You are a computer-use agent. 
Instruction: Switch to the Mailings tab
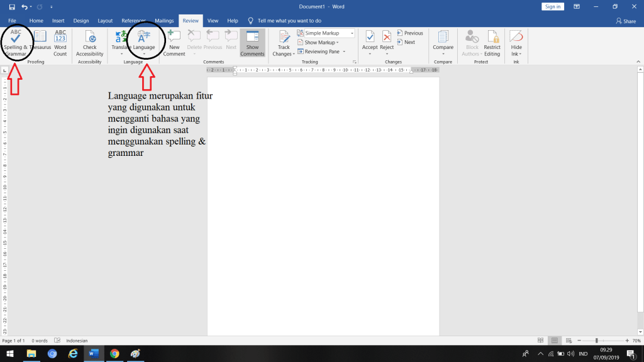tap(164, 21)
